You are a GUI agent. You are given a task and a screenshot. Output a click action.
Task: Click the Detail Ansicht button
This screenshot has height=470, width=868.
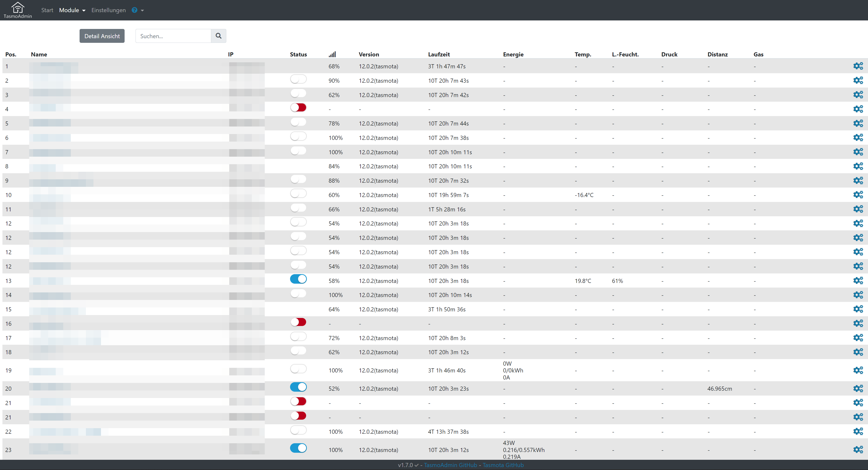click(x=102, y=36)
